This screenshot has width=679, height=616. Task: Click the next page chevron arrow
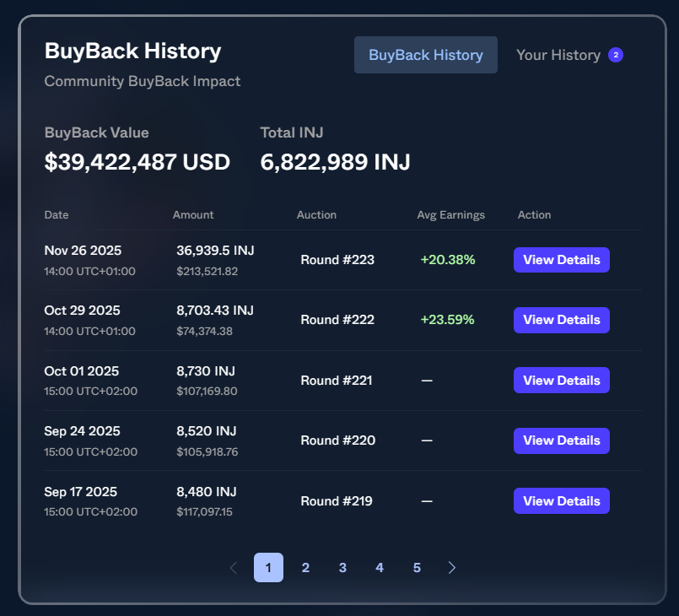point(452,567)
